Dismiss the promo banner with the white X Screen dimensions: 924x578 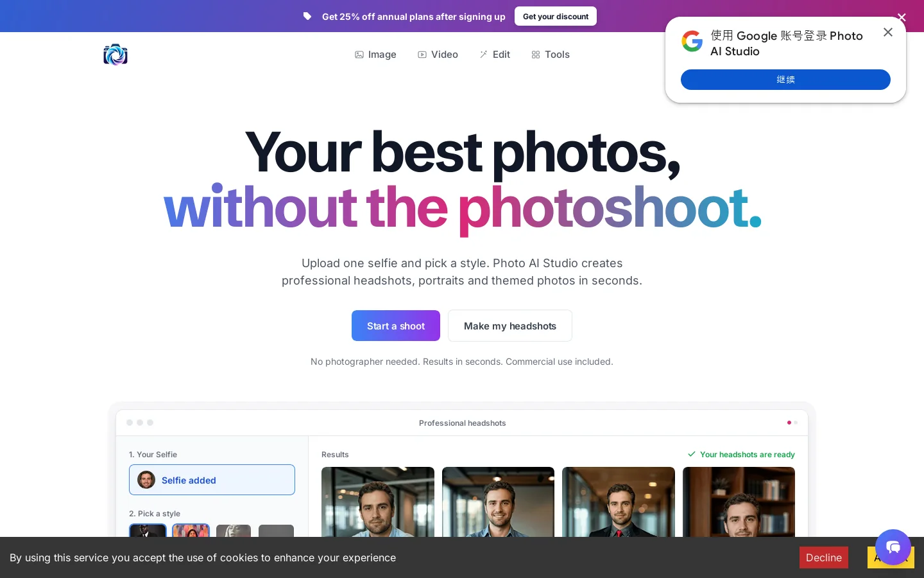pyautogui.click(x=902, y=17)
